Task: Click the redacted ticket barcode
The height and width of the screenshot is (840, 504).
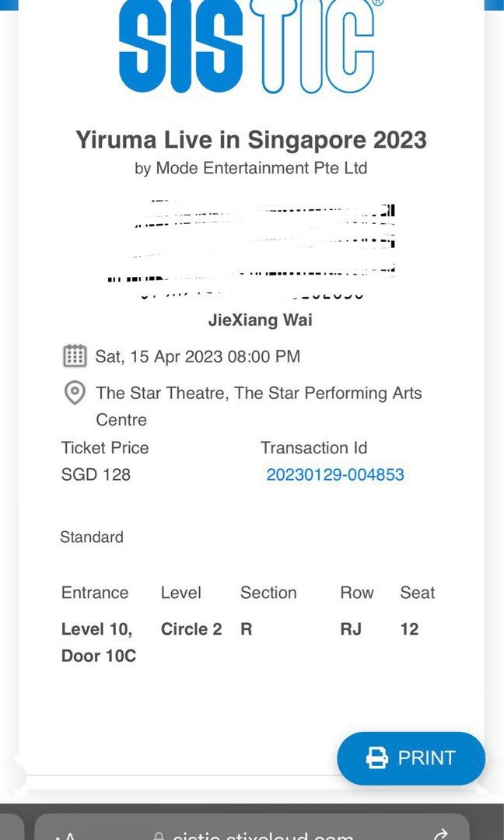Action: tap(251, 243)
